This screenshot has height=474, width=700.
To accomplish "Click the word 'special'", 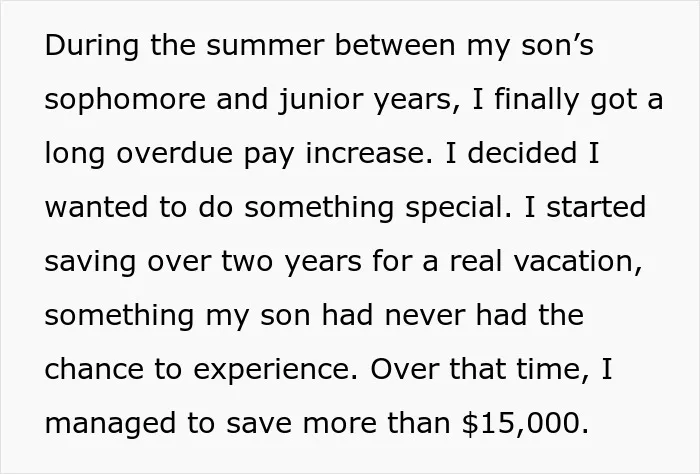I will coord(454,209).
